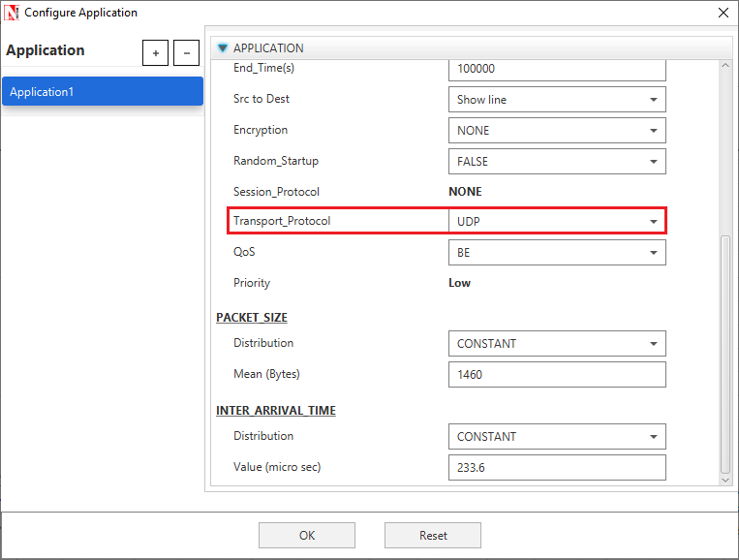This screenshot has width=739, height=560.
Task: Click the Mean (Bytes) input field
Action: tap(557, 374)
